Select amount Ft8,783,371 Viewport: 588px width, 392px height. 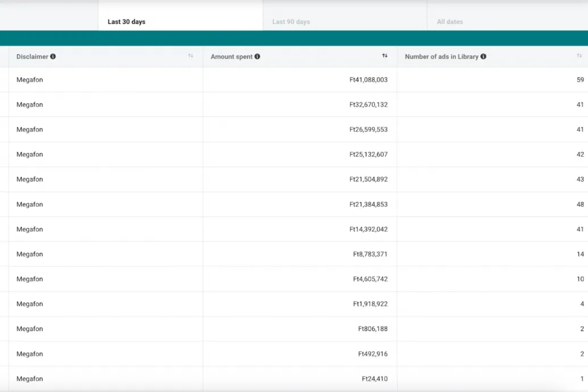[370, 255]
